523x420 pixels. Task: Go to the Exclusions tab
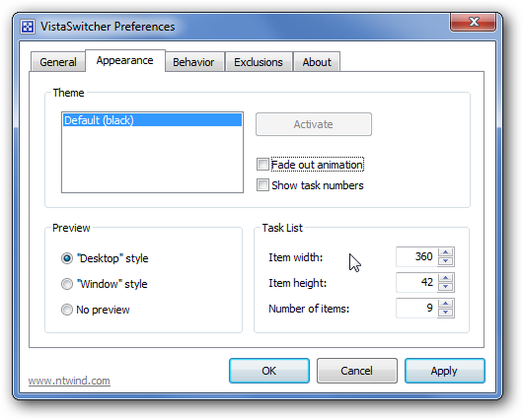[258, 62]
